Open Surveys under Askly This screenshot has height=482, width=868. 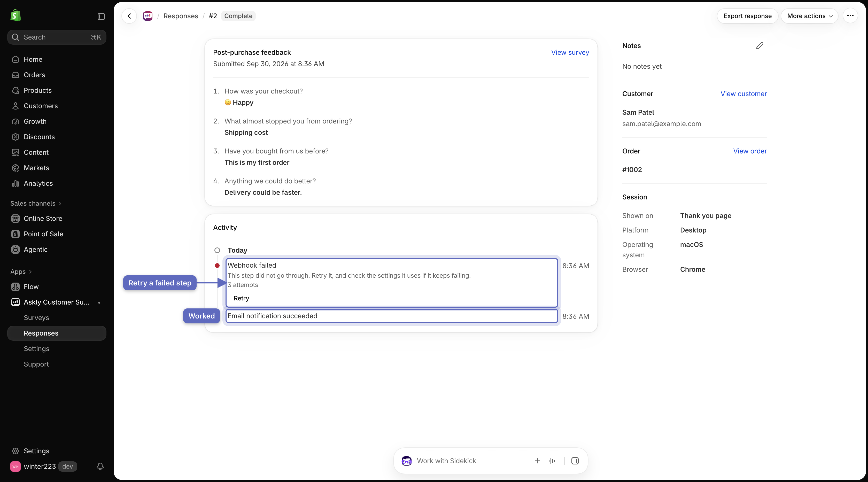pyautogui.click(x=57, y=318)
